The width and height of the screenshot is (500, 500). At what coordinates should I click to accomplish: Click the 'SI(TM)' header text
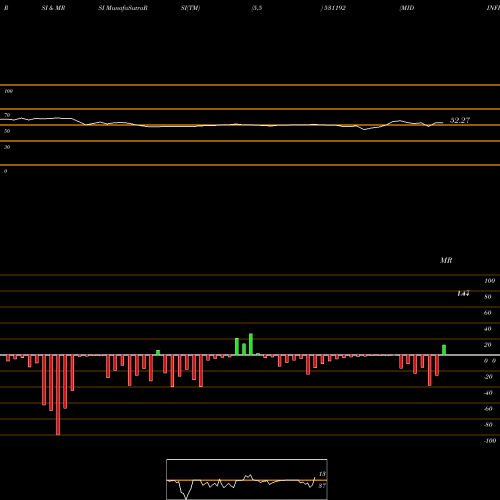pos(190,8)
